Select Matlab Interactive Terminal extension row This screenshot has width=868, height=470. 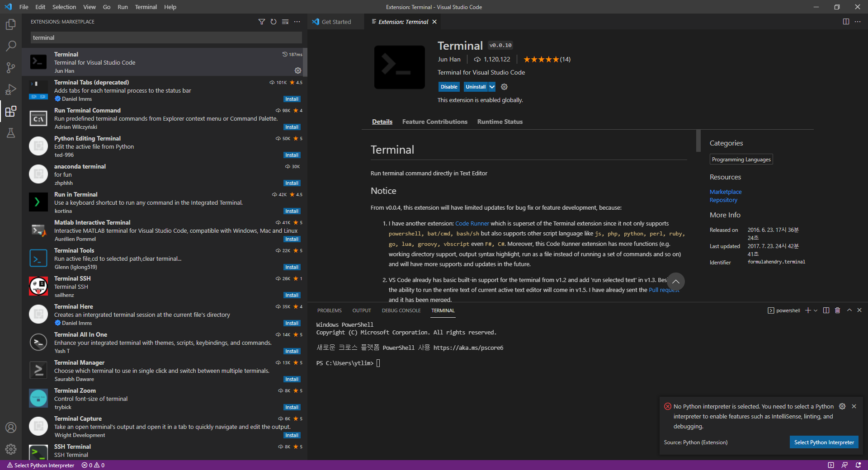coord(165,230)
